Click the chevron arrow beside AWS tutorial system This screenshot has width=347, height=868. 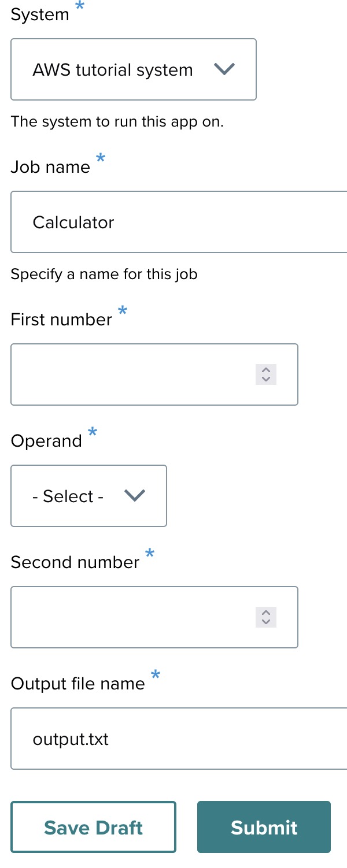(x=224, y=69)
